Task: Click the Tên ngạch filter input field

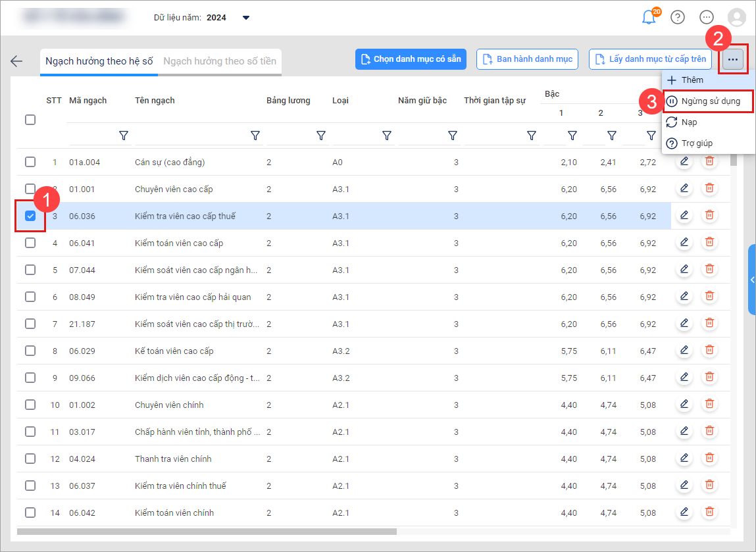Action: 192,136
